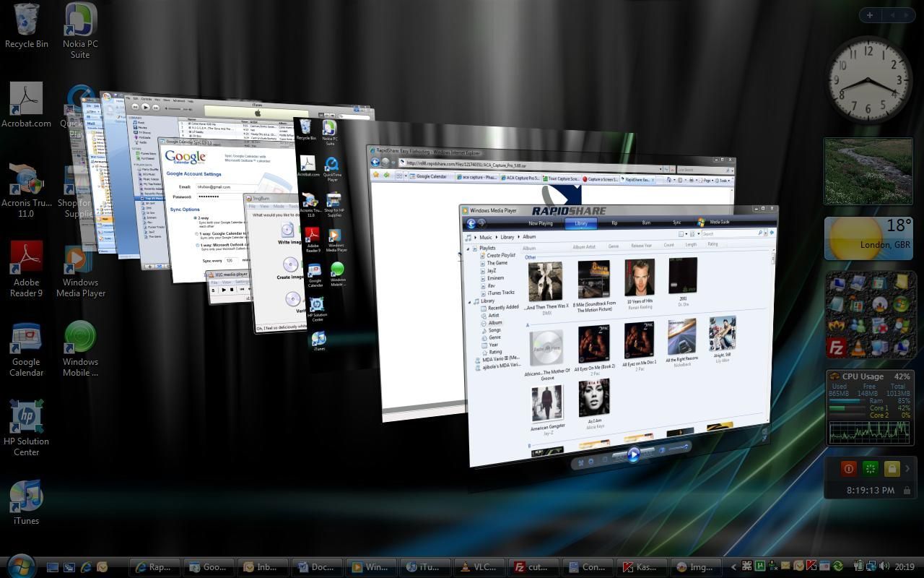Choose the 1-way Google Calendar sync option
This screenshot has width=924, height=578.
[x=197, y=233]
